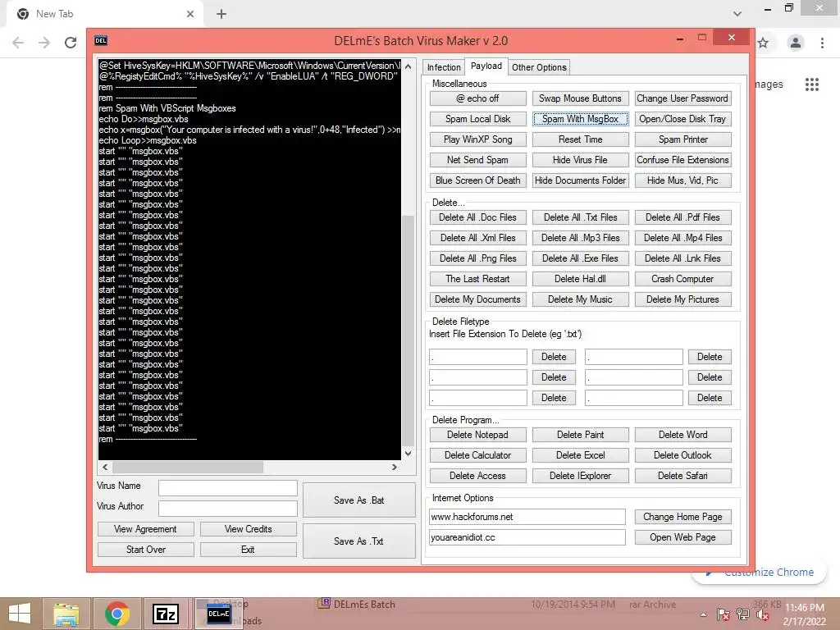Click Delete Excel button
Screen dimensions: 840x630
pyautogui.click(x=580, y=455)
